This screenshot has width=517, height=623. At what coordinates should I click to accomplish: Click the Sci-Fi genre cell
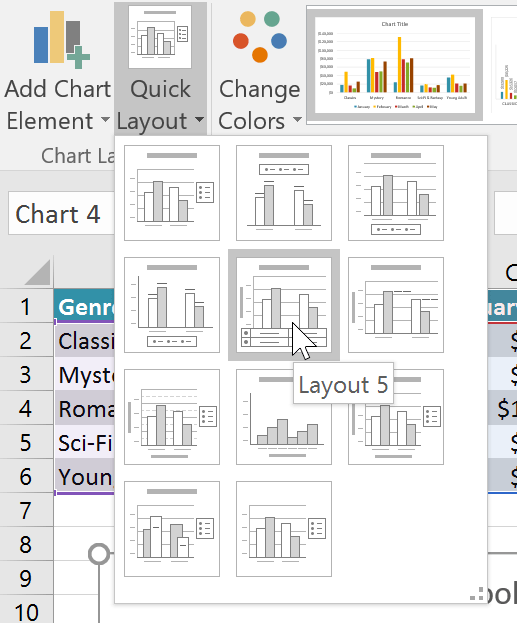pos(84,442)
